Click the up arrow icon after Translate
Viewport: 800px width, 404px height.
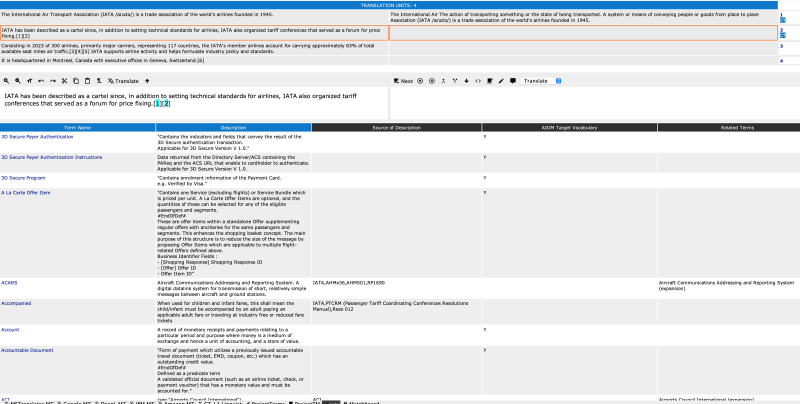147,81
